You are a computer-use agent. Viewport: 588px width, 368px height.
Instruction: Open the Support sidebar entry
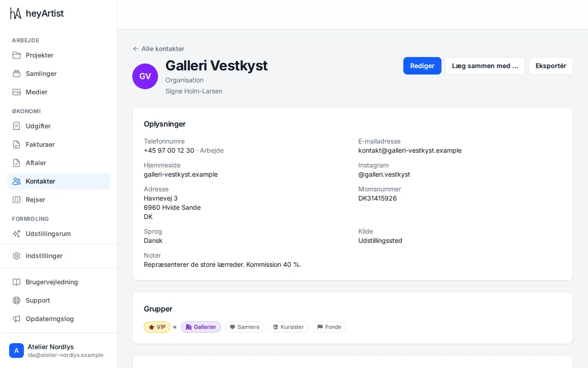(x=58, y=300)
